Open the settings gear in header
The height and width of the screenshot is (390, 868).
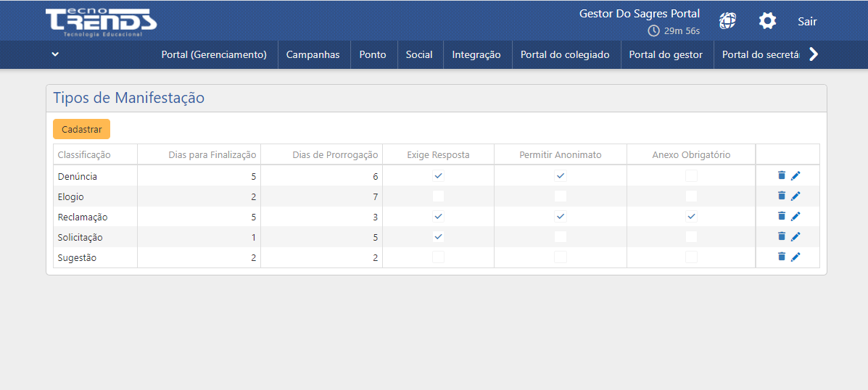point(767,21)
